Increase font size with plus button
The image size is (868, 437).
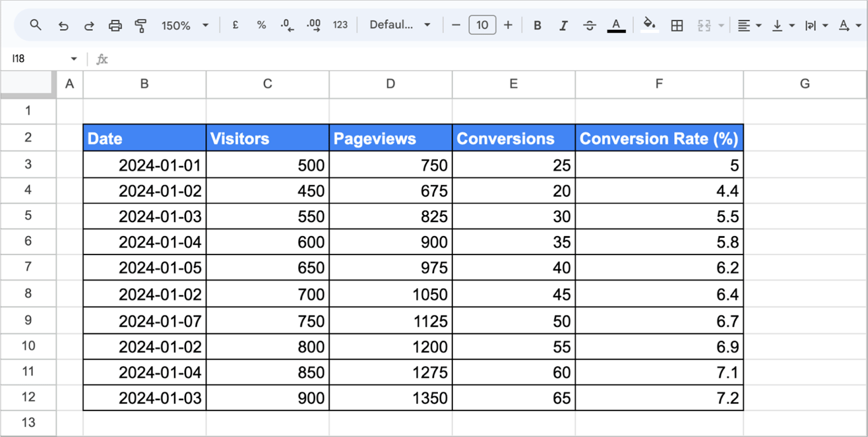[508, 25]
